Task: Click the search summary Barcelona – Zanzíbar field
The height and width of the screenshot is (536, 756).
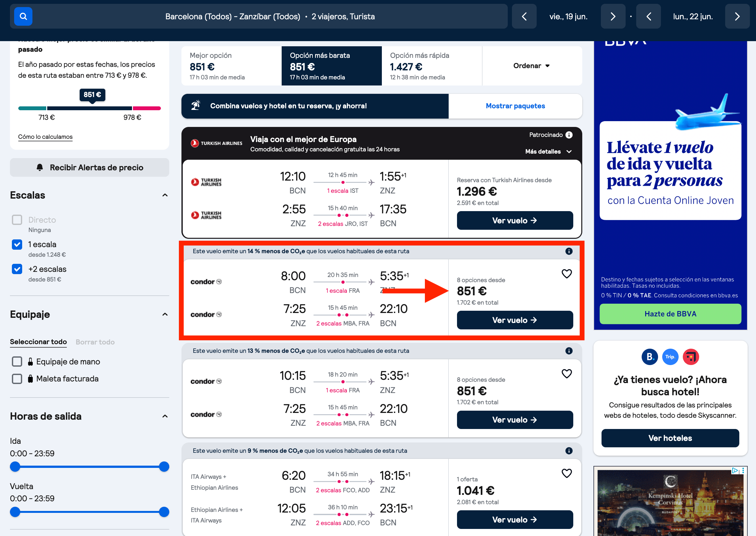Action: (270, 16)
